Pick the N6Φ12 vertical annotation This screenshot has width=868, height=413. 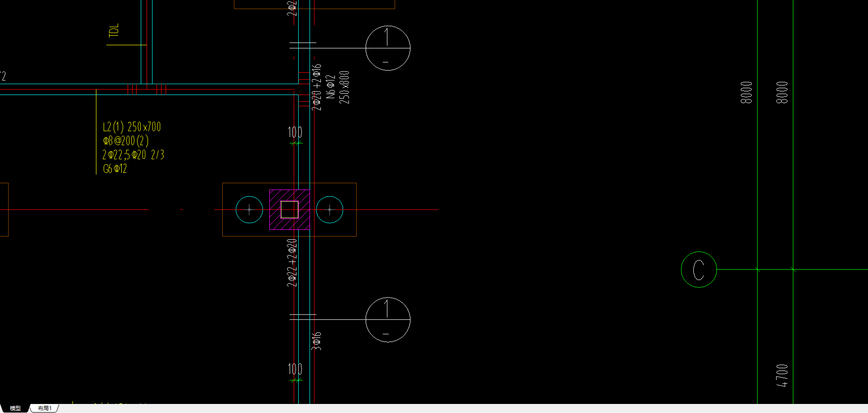330,87
